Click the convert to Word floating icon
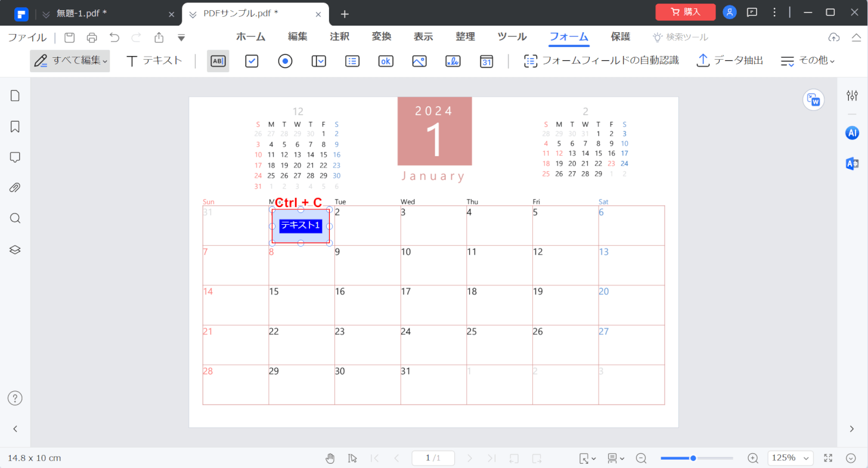The width and height of the screenshot is (868, 468). coord(813,100)
